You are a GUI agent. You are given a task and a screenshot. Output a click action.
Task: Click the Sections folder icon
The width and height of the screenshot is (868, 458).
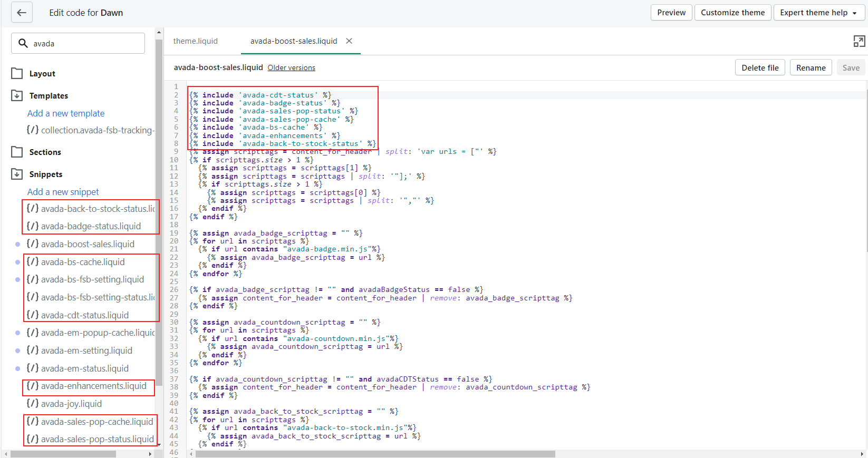tap(17, 152)
